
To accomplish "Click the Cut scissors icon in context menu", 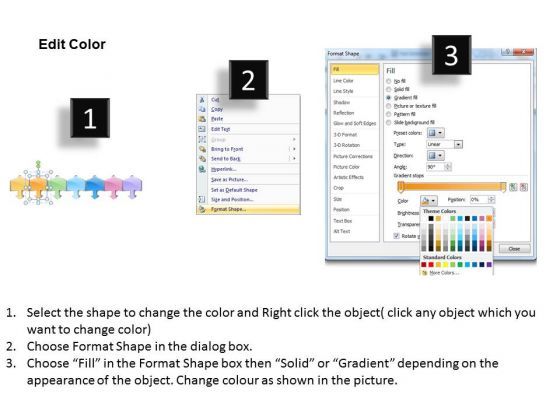I will (x=202, y=100).
